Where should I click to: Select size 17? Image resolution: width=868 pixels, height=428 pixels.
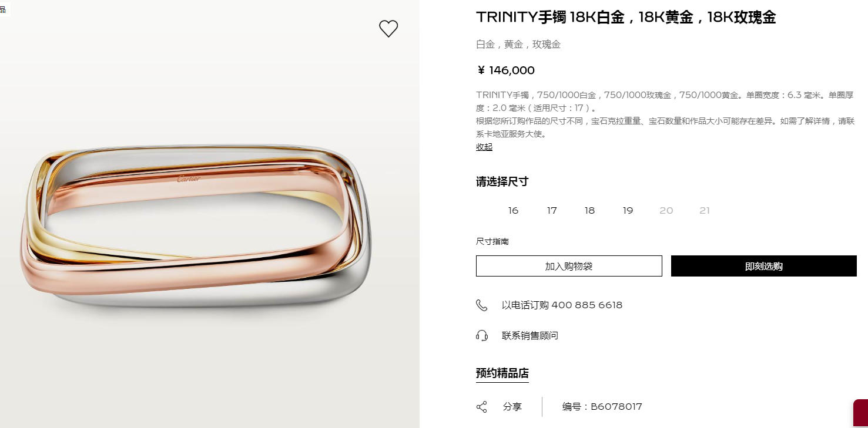click(552, 211)
